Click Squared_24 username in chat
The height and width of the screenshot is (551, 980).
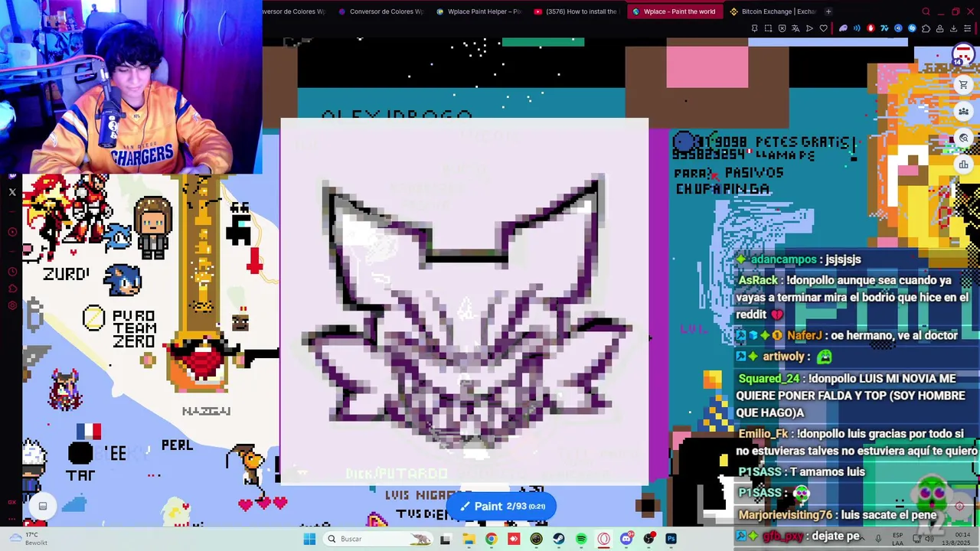769,379
